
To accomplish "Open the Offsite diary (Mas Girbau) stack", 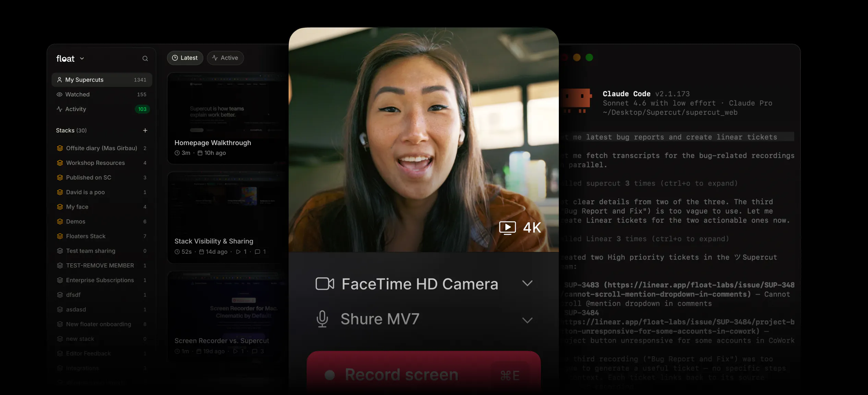I will 102,148.
